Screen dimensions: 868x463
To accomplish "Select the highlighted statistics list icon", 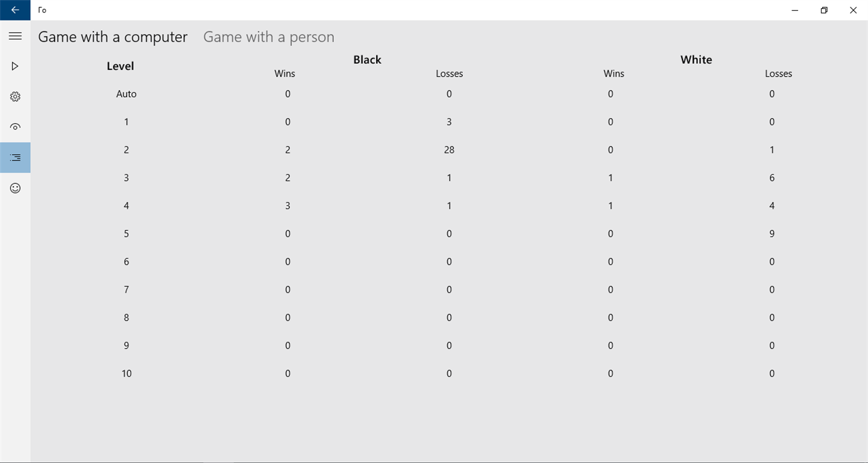I will (x=15, y=157).
